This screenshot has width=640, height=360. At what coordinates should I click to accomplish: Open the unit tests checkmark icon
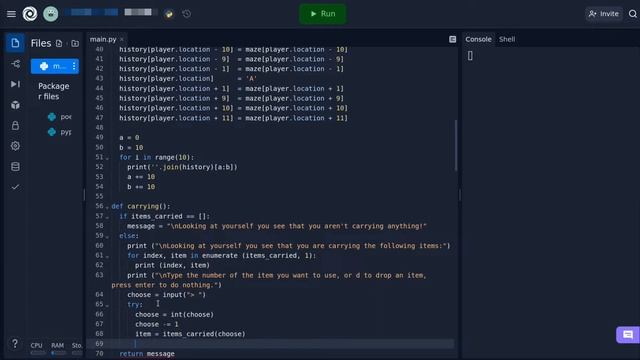(15, 187)
